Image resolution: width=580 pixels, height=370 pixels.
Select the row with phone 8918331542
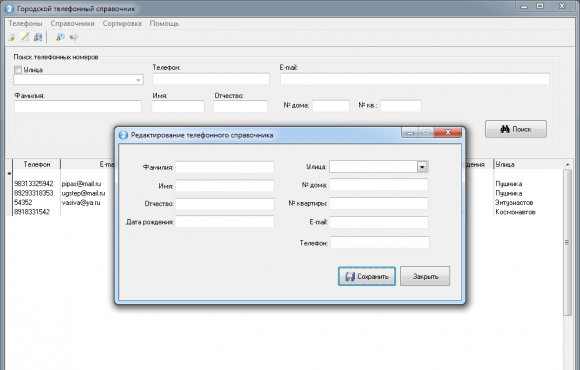click(x=32, y=212)
